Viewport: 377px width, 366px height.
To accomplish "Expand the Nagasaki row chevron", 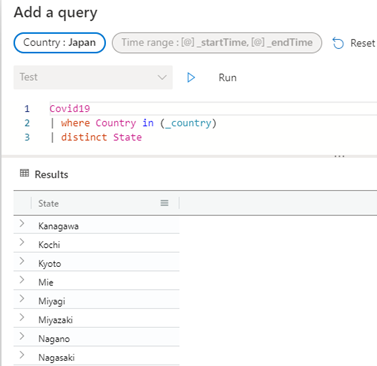I will (x=22, y=355).
